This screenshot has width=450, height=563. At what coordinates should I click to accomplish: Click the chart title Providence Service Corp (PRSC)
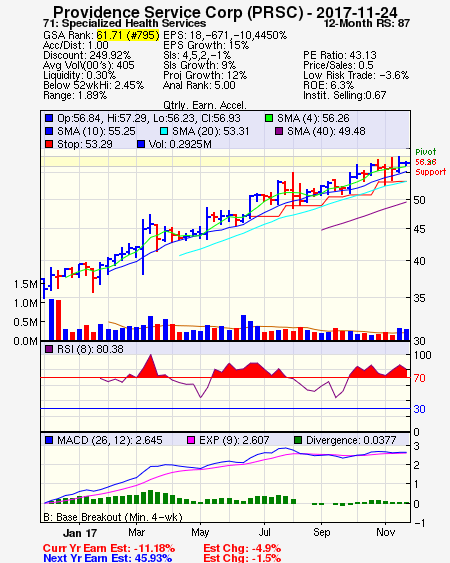click(x=178, y=12)
